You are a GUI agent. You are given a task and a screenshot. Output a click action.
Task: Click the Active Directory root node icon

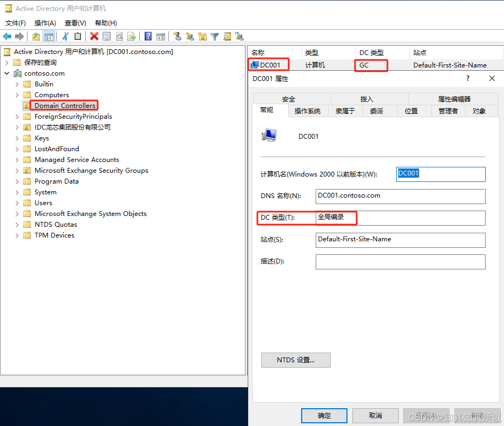[x=7, y=52]
